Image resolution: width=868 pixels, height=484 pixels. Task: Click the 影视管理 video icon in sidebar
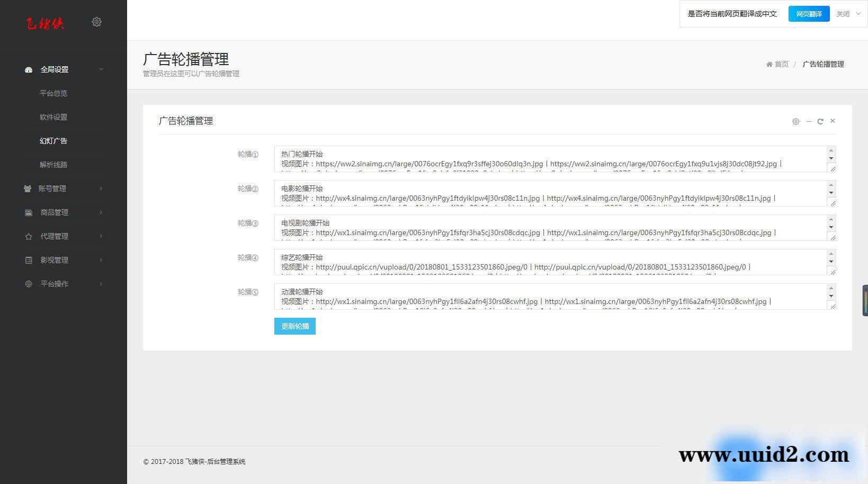click(x=29, y=260)
